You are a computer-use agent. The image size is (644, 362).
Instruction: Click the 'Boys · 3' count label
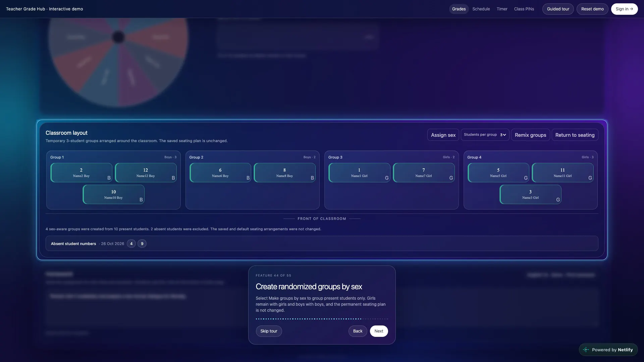[170, 157]
